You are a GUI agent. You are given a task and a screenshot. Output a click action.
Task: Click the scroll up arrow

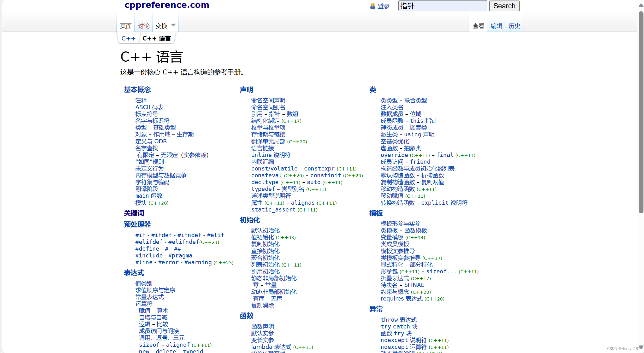(641, 5)
